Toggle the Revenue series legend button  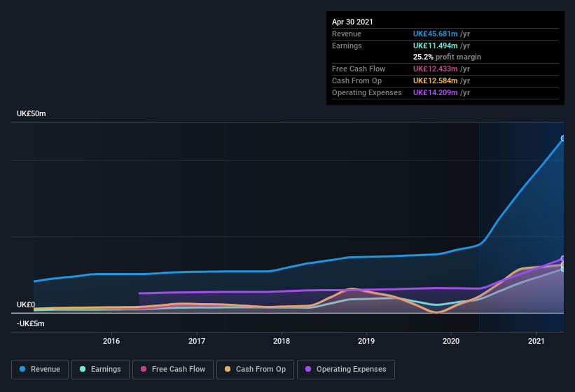coord(40,370)
